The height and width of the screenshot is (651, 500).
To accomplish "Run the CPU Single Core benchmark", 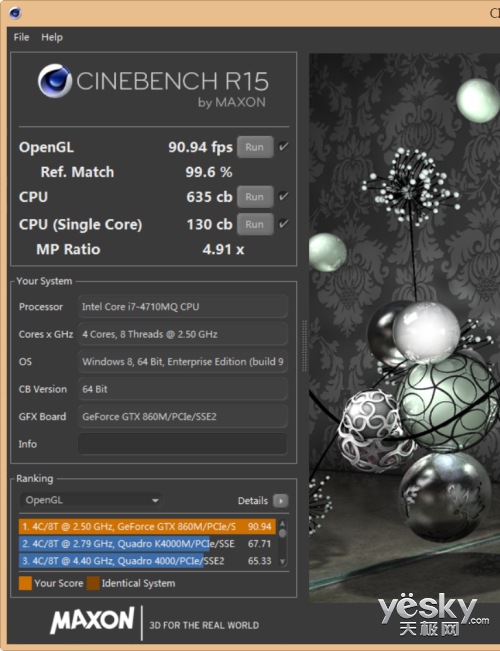I will pyautogui.click(x=255, y=224).
